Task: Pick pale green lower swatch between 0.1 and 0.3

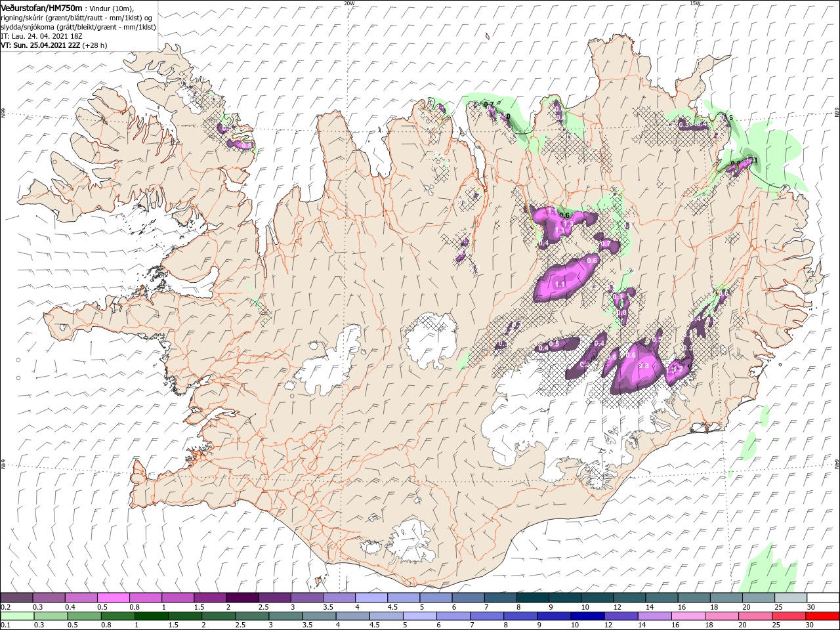Action: pyautogui.click(x=17, y=616)
